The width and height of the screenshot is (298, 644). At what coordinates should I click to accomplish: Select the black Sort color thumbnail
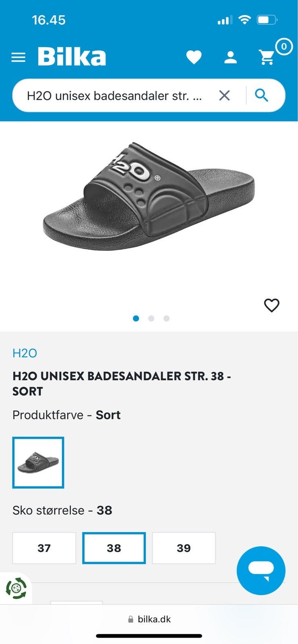(38, 462)
